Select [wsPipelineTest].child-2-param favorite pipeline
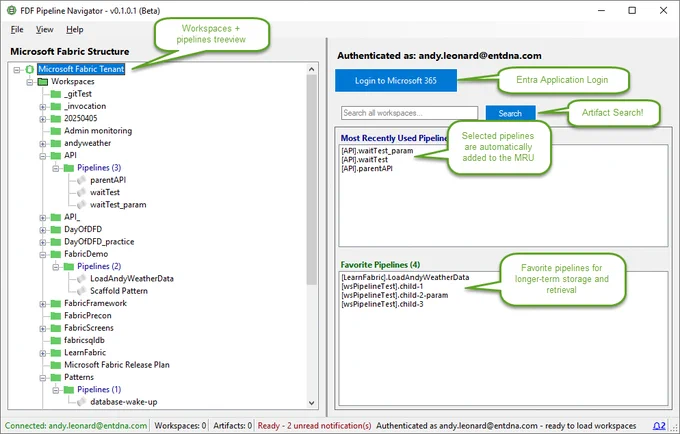This screenshot has height=434, width=680. 395,295
